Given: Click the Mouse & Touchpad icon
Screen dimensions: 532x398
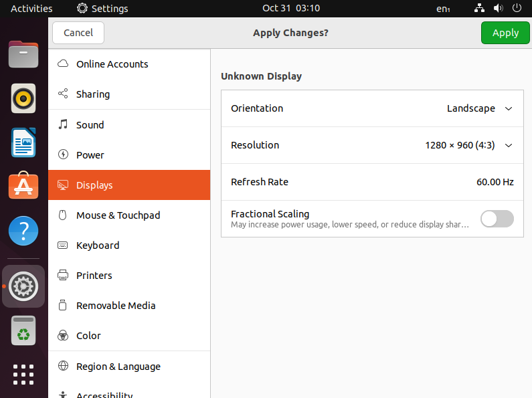Looking at the screenshot, I should 63,215.
